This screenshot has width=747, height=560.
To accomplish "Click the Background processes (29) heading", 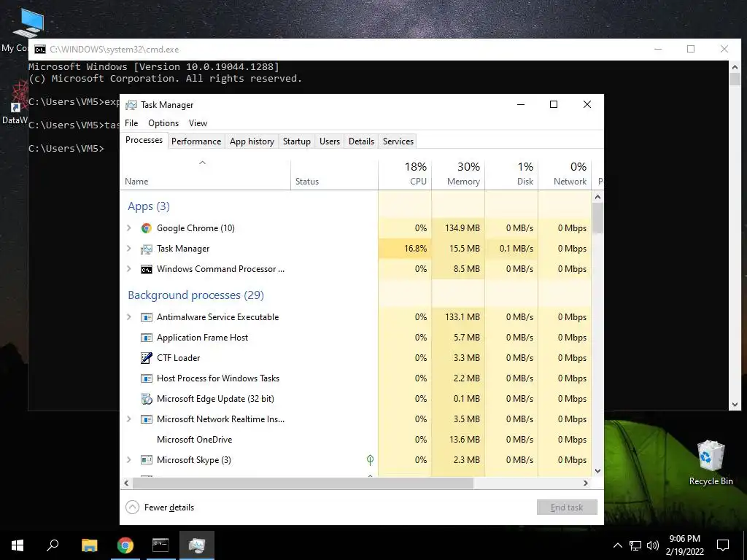I will coord(196,296).
